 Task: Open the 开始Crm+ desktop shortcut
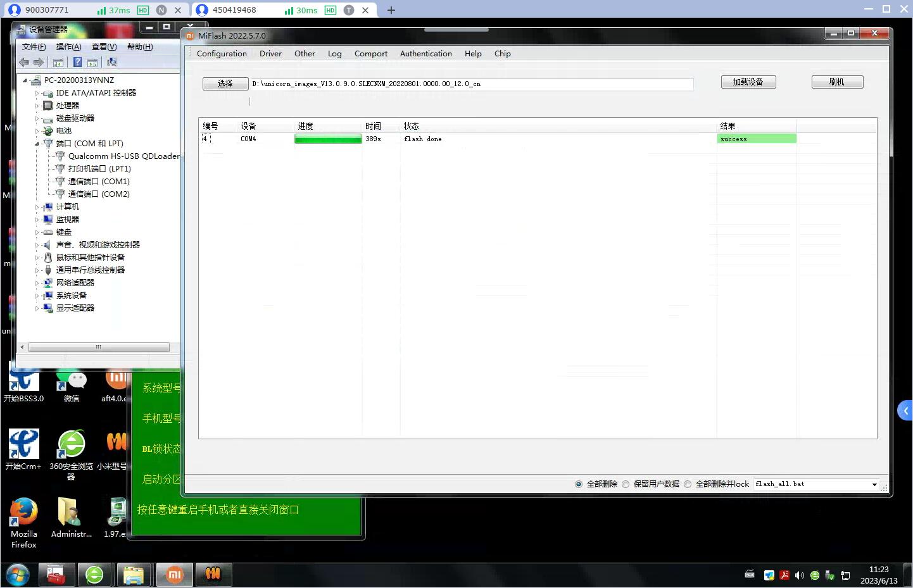pyautogui.click(x=24, y=449)
